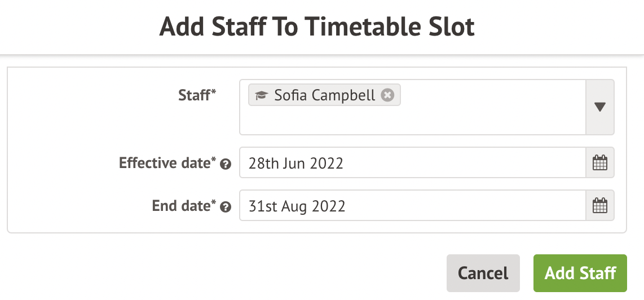Click the Add Staff To Timetable Slot heading

pos(317,27)
